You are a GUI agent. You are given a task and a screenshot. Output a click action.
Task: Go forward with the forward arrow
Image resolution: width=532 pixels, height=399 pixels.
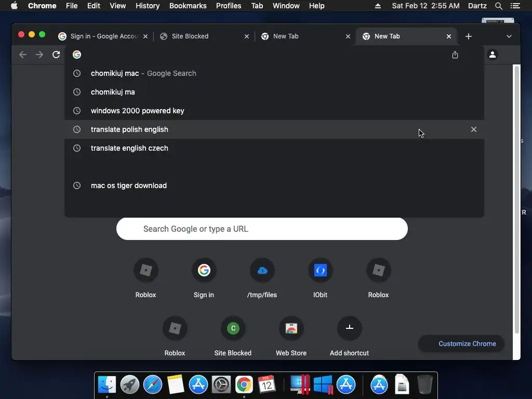(39, 55)
